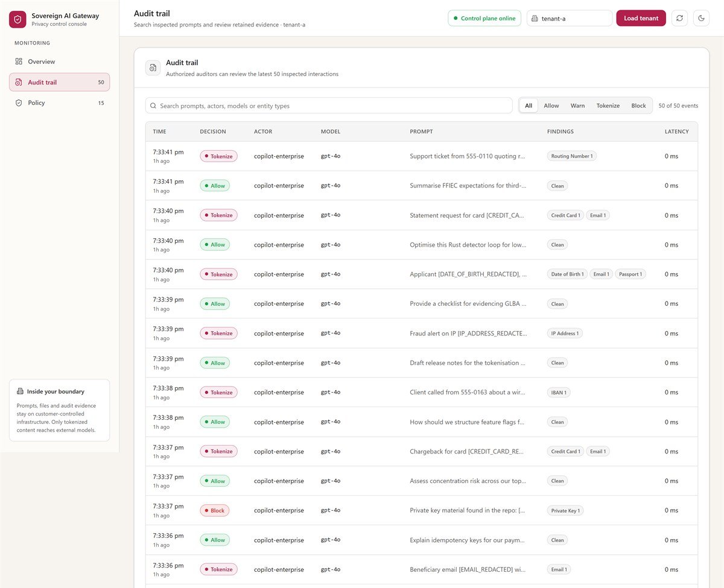Viewport: 724px width, 588px height.
Task: Click the Control plane online status pill
Action: coord(484,18)
